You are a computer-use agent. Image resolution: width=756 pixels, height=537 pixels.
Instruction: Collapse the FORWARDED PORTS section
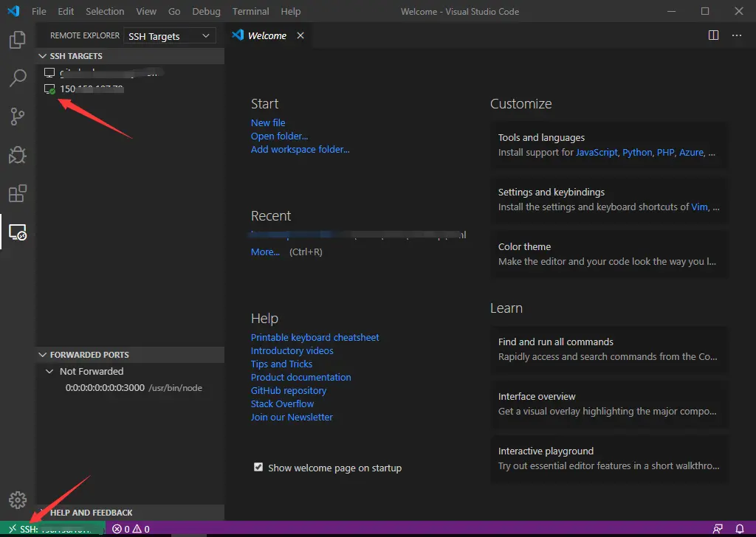tap(130, 355)
